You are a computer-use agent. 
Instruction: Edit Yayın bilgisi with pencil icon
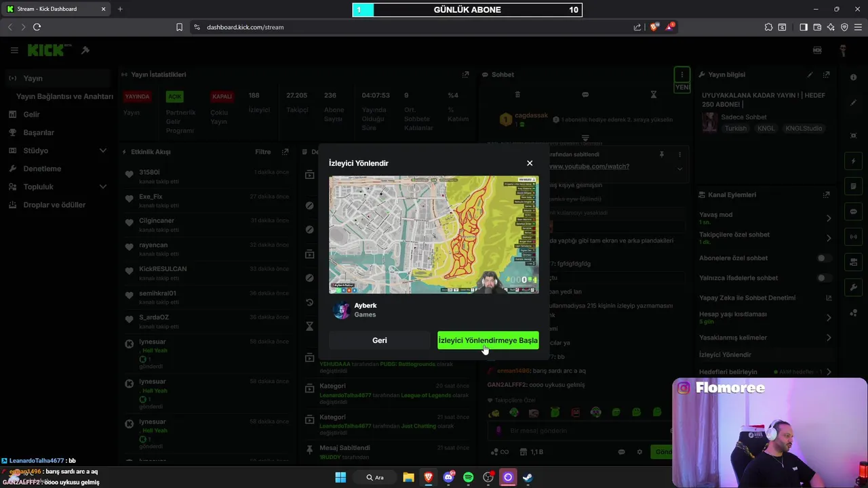[x=810, y=75]
